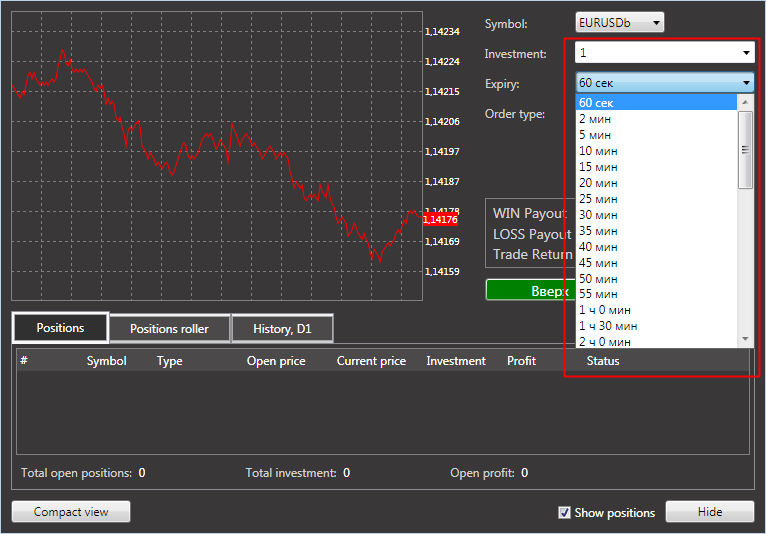The width and height of the screenshot is (766, 534).
Task: Pick 1 ч 30 мин expiry
Action: coord(656,326)
